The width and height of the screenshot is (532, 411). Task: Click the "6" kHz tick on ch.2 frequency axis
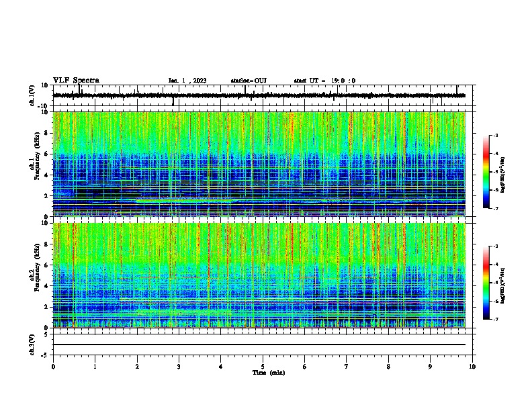coord(46,265)
